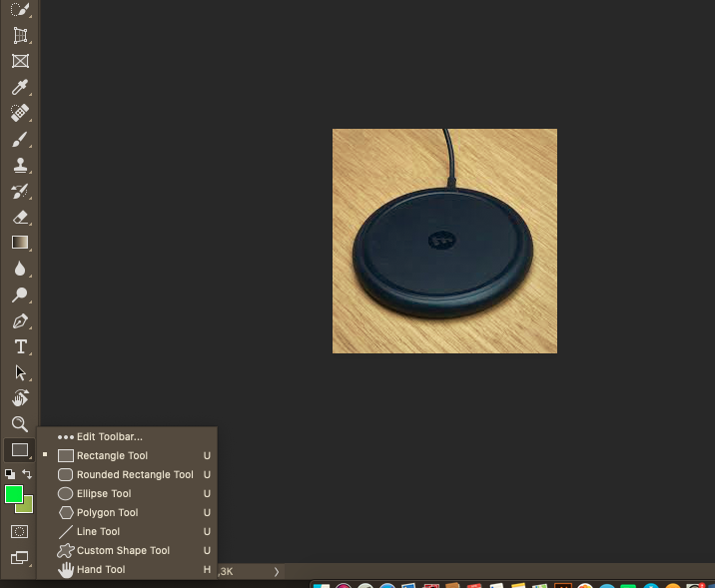Choose Rounded Rectangle Tool from flyout
The width and height of the screenshot is (715, 588).
pyautogui.click(x=127, y=474)
